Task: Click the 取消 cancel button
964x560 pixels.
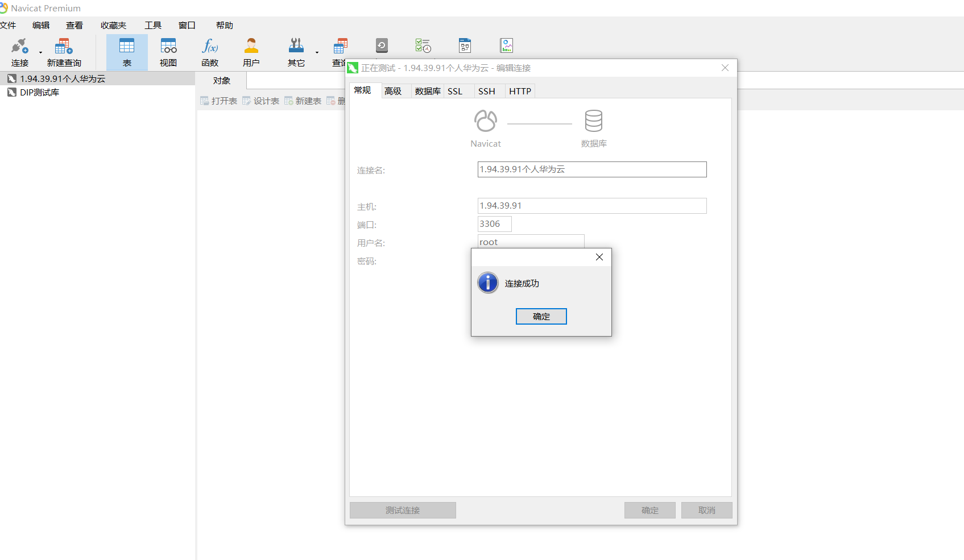Action: point(707,511)
